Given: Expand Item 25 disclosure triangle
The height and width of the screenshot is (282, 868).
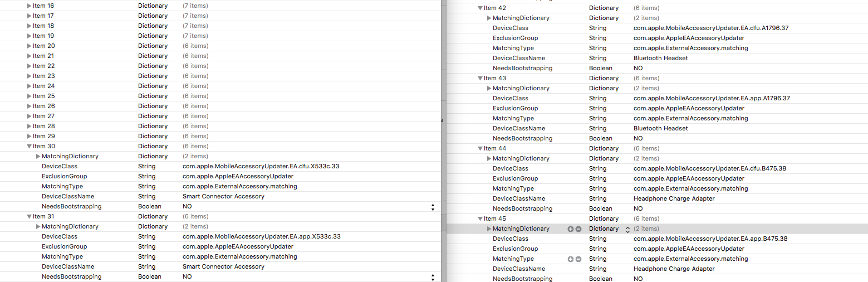Looking at the screenshot, I should [30, 96].
